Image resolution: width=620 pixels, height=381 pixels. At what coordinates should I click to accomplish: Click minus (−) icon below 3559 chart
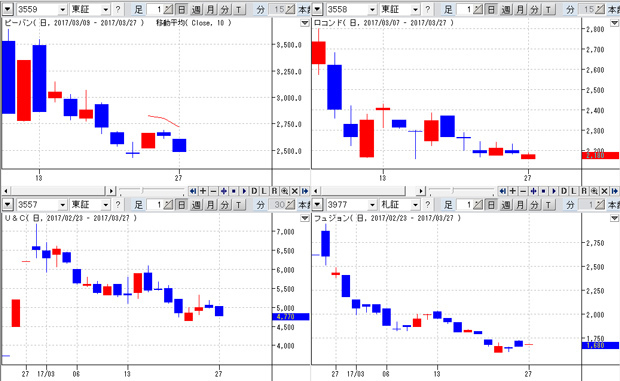coord(213,191)
